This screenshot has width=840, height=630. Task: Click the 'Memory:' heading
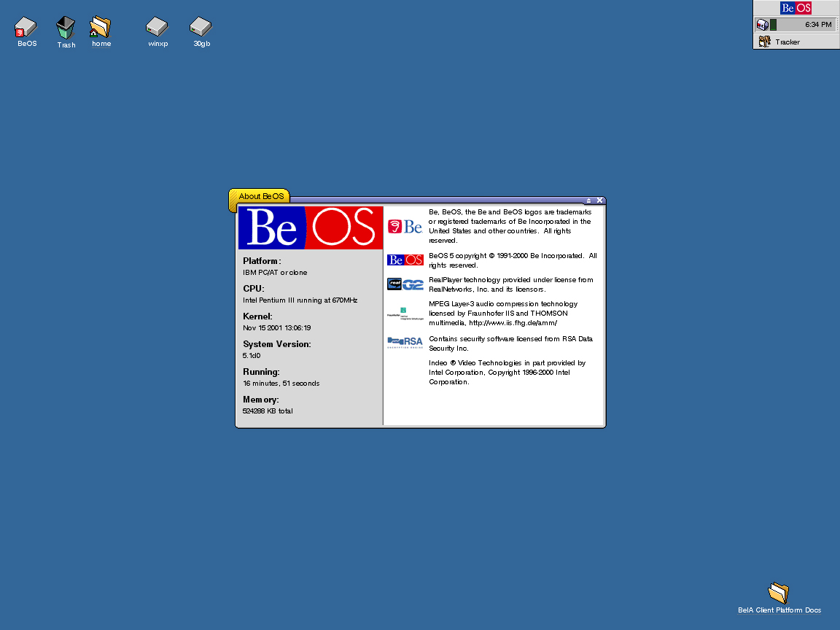coord(261,400)
